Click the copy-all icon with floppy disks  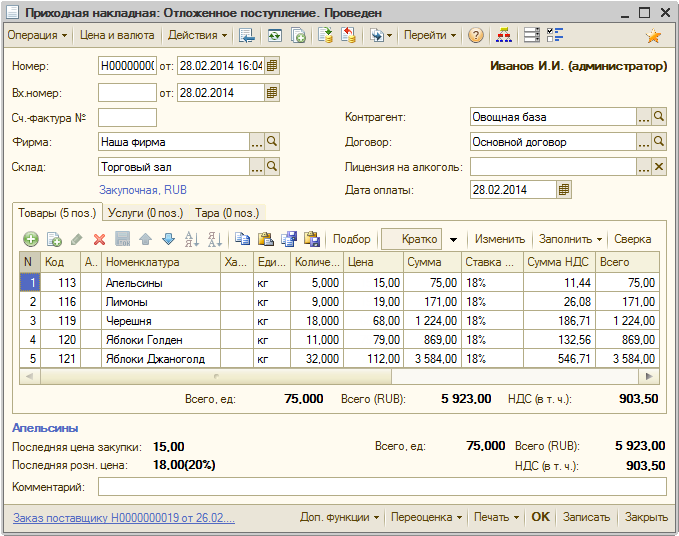(x=289, y=239)
